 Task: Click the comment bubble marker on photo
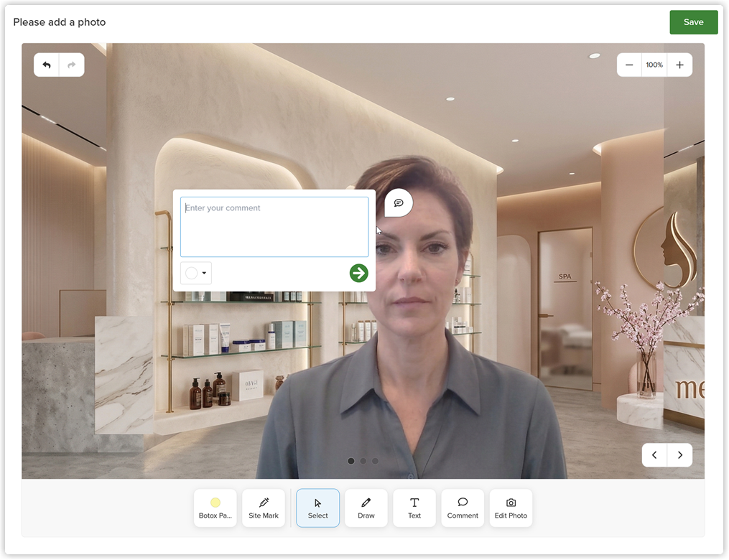399,203
